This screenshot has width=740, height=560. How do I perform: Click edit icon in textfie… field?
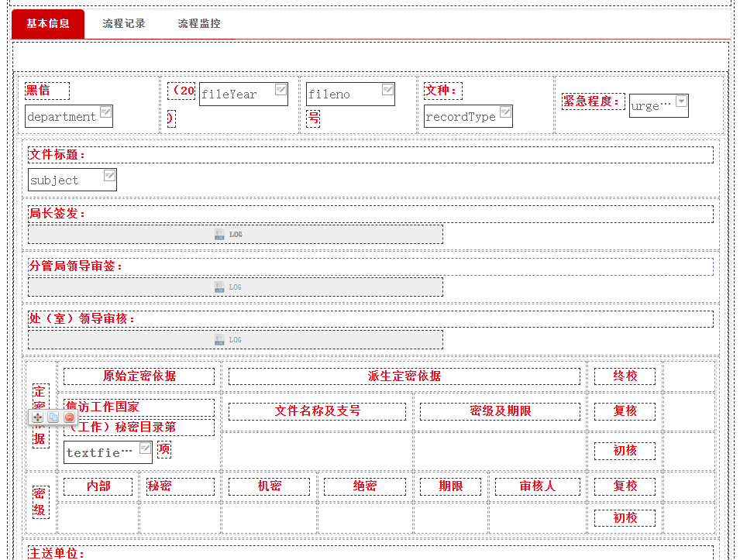coord(146,448)
